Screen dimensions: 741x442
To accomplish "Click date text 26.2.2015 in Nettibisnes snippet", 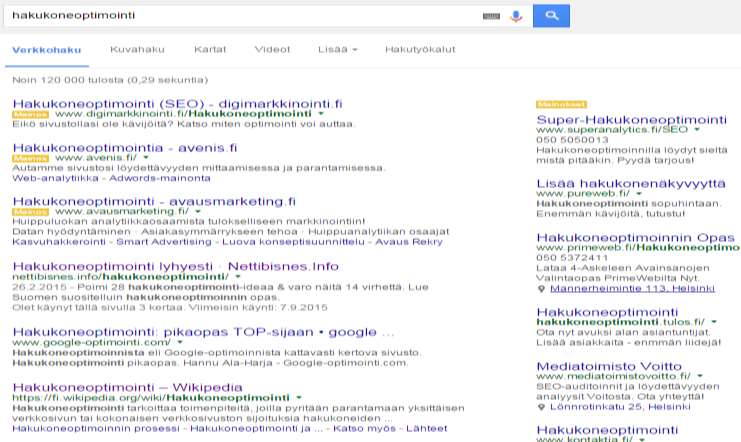I will click(x=42, y=287).
